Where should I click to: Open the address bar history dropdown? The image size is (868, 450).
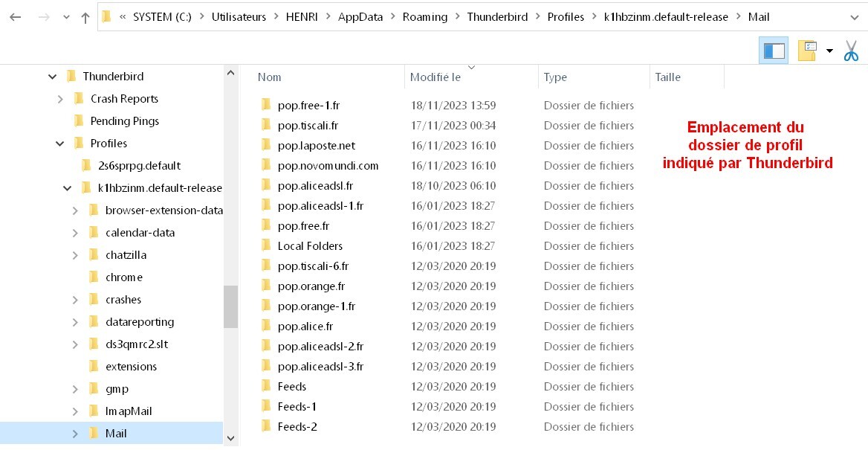coord(854,18)
